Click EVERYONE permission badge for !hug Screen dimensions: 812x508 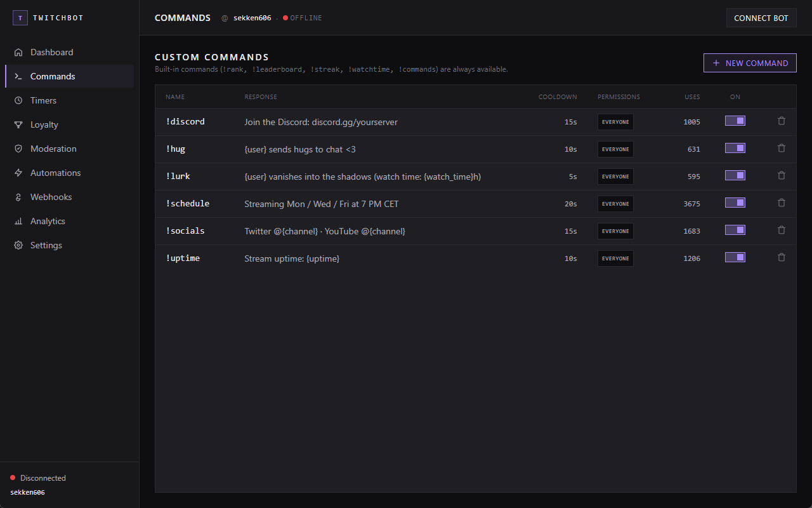(x=615, y=149)
